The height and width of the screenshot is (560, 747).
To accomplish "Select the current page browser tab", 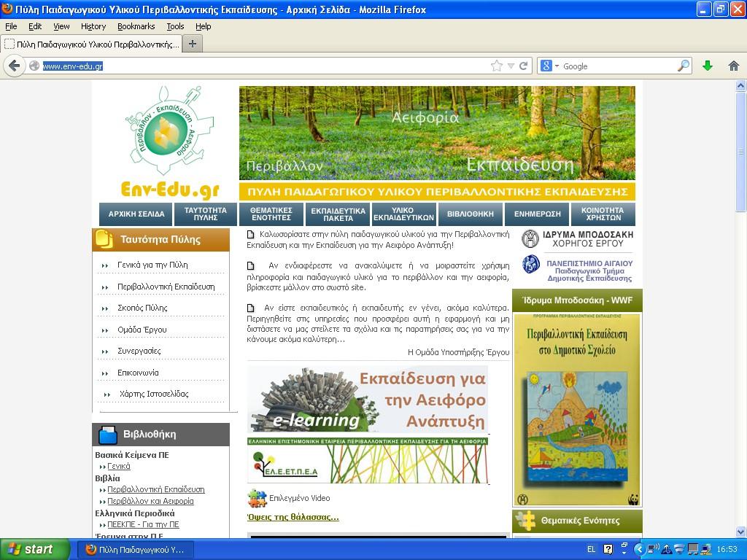I will click(x=91, y=44).
